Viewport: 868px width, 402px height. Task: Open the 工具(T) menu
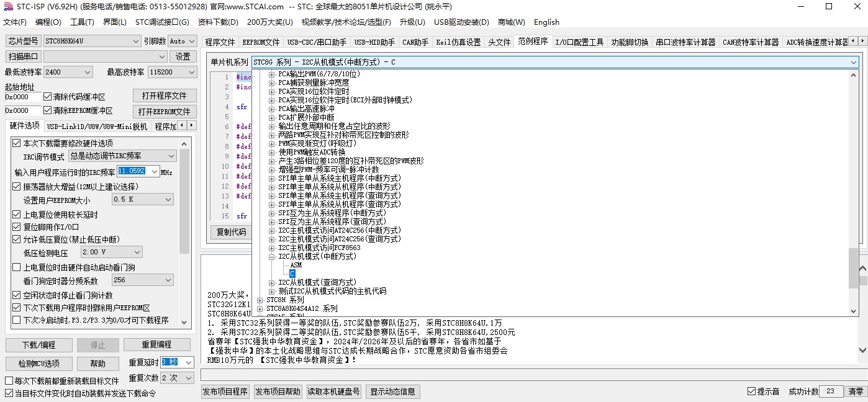[x=82, y=22]
